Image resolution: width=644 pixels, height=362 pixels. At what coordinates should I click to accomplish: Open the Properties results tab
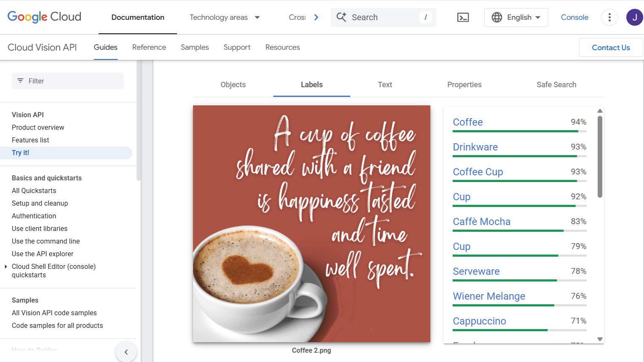pos(464,85)
